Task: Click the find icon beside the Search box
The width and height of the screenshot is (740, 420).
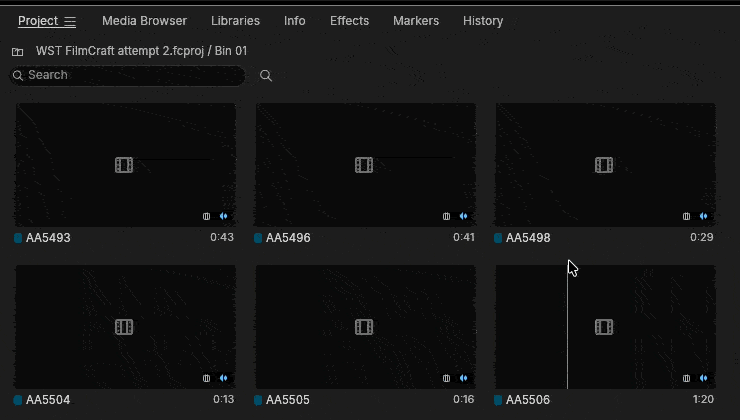Action: (266, 76)
